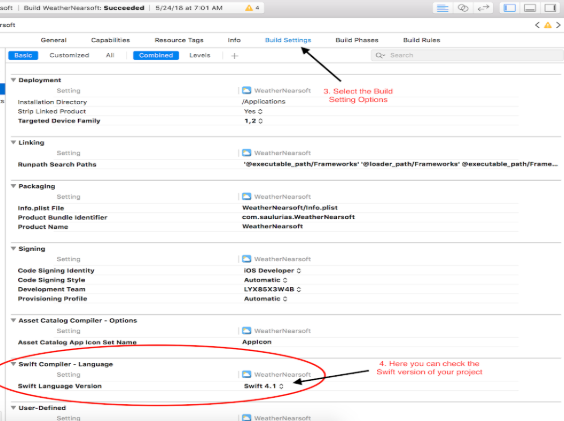Click WeatherNearsoft target icon in Packaging header
Image resolution: width=564 pixels, height=421 pixels.
coord(246,196)
